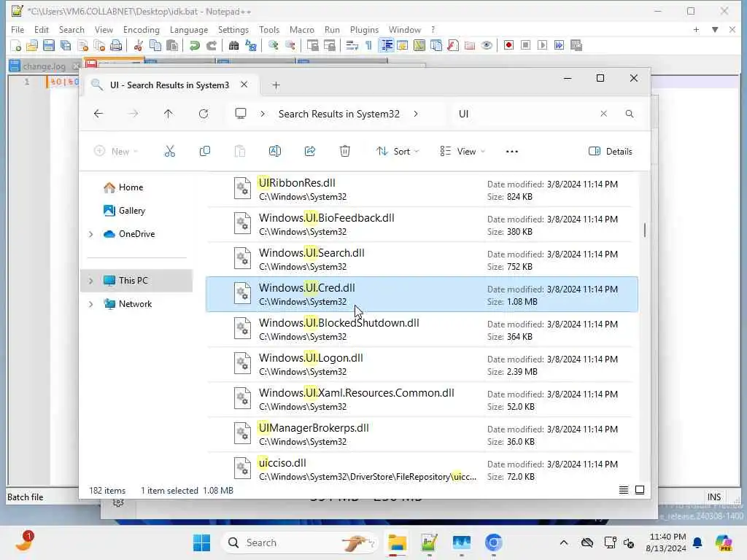Image resolution: width=747 pixels, height=560 pixels.
Task: Go up one folder level in Explorer
Action: (169, 114)
